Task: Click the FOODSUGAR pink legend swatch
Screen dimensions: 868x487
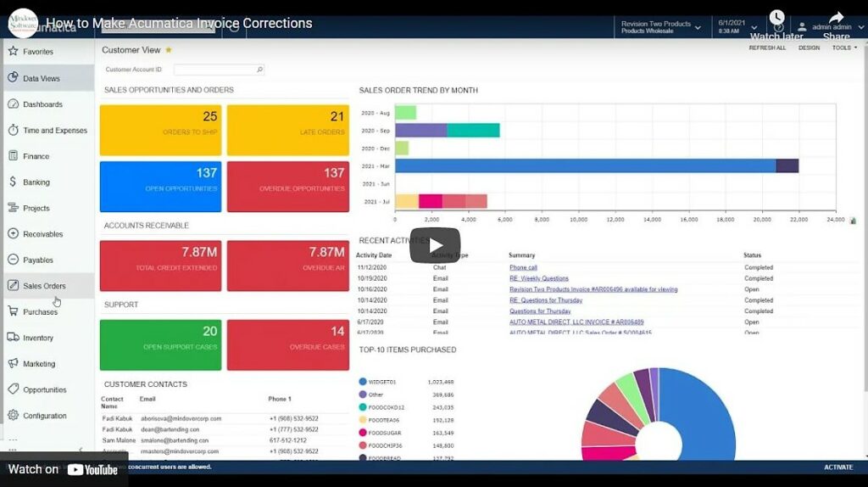Action: (363, 432)
